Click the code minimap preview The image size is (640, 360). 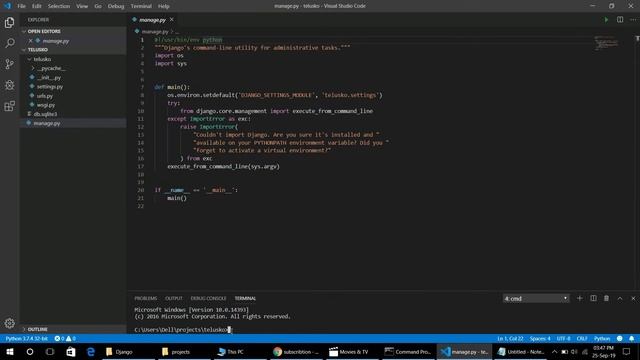click(x=606, y=43)
